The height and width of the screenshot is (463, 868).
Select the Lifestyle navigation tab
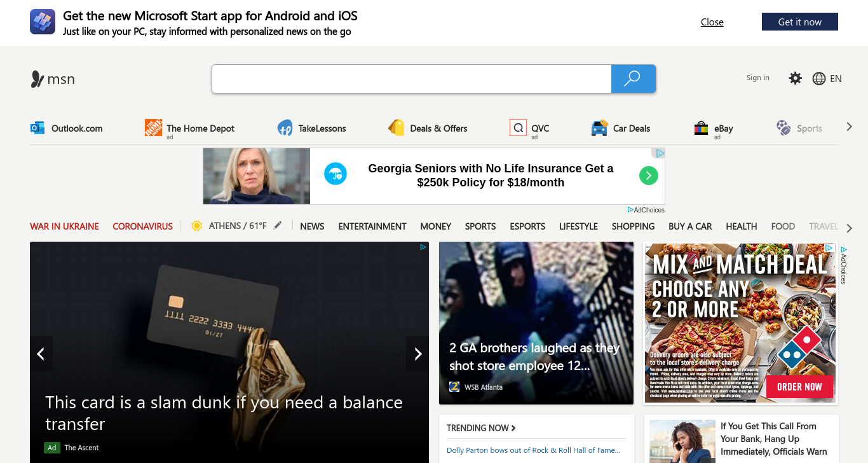point(578,226)
